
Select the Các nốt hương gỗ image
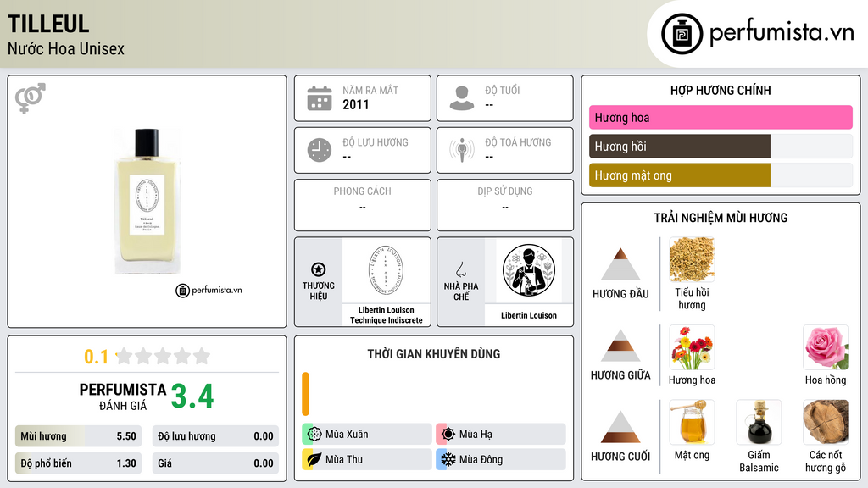coord(826,423)
